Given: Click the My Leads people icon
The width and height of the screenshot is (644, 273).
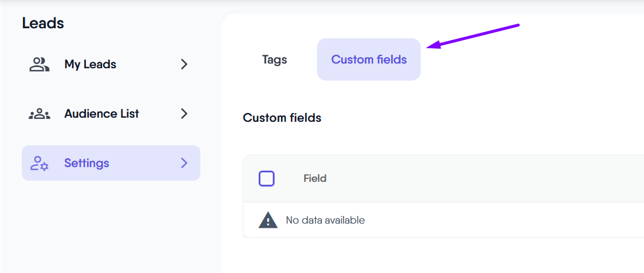Looking at the screenshot, I should pyautogui.click(x=39, y=64).
